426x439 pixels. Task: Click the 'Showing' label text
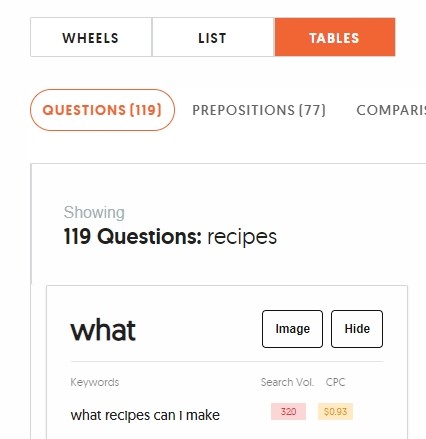[94, 212]
